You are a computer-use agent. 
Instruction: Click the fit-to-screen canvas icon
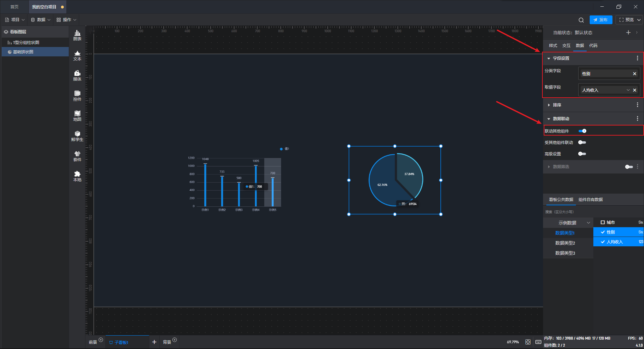pyautogui.click(x=528, y=342)
